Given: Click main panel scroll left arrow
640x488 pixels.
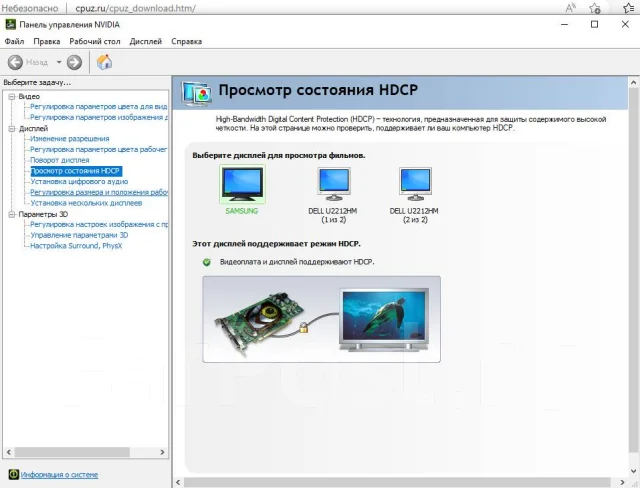Looking at the screenshot, I should tap(178, 482).
